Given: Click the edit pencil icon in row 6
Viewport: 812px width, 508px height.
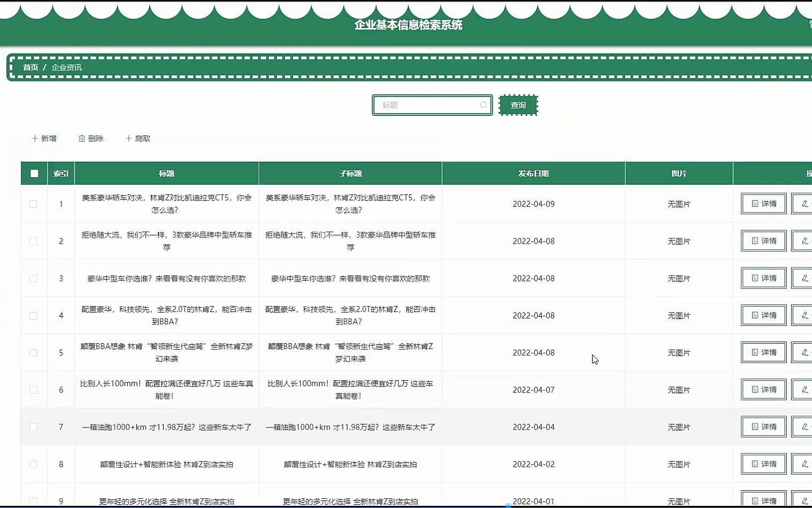Looking at the screenshot, I should coord(804,389).
